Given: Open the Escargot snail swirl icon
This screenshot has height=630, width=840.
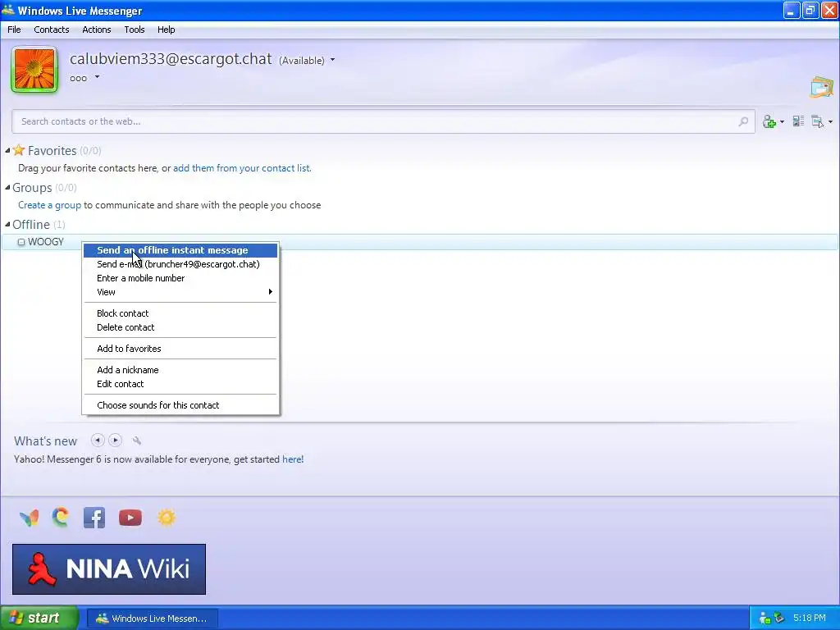Looking at the screenshot, I should 61,518.
